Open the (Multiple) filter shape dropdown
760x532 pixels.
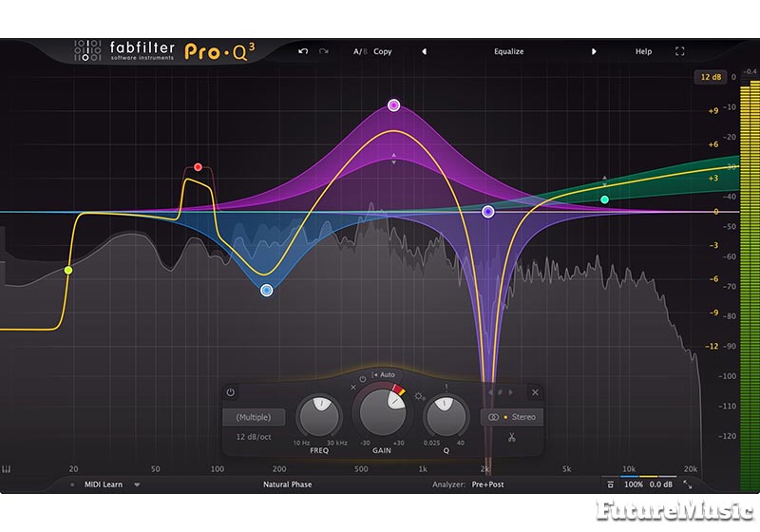254,417
